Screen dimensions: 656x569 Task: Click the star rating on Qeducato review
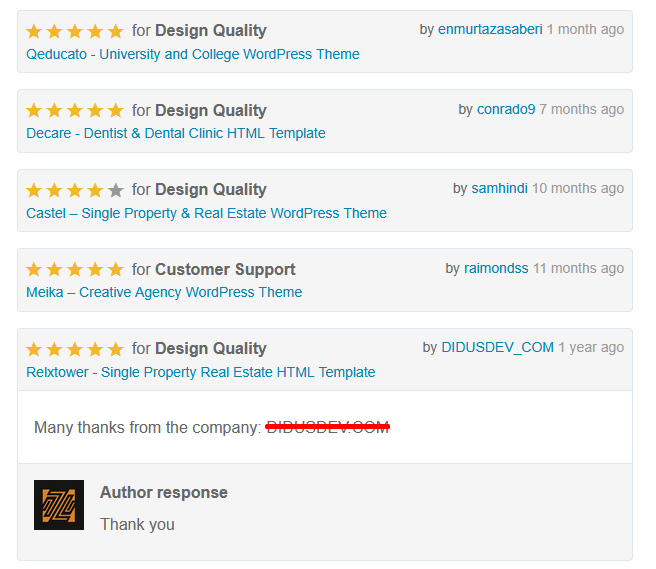point(75,31)
